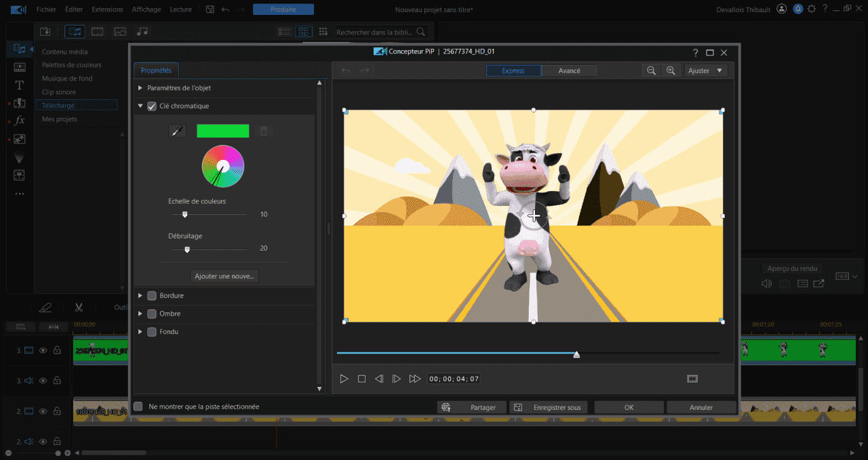The width and height of the screenshot is (868, 460).
Task: Open the Transition room lightning icon
Action: [x=20, y=103]
